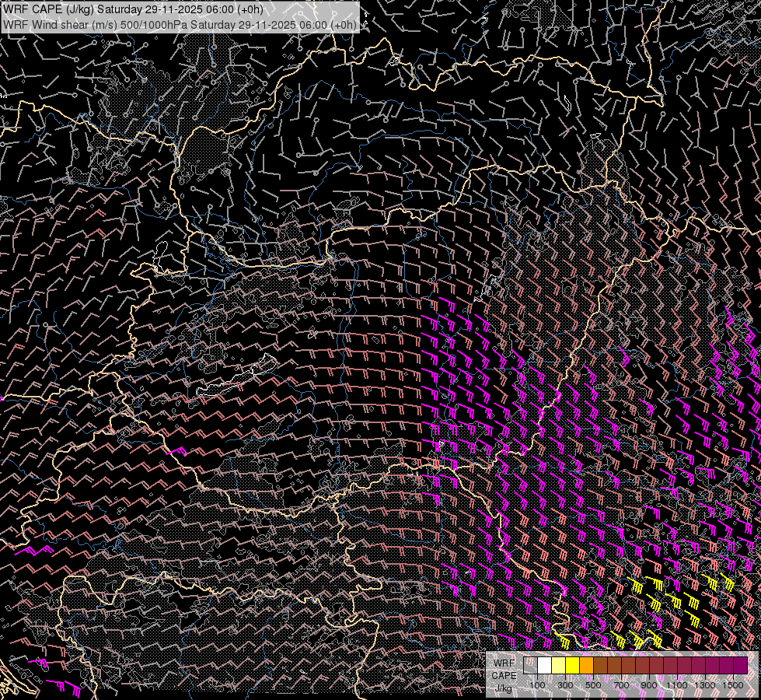Click the '1500' legend tick label
Image resolution: width=761 pixels, height=700 pixels.
[x=733, y=685]
